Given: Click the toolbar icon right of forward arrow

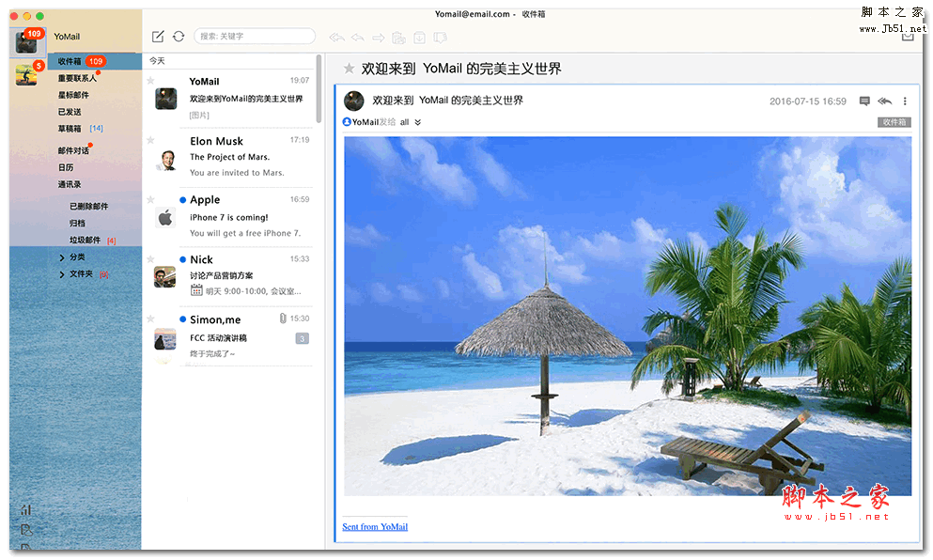Looking at the screenshot, I should click(x=398, y=38).
